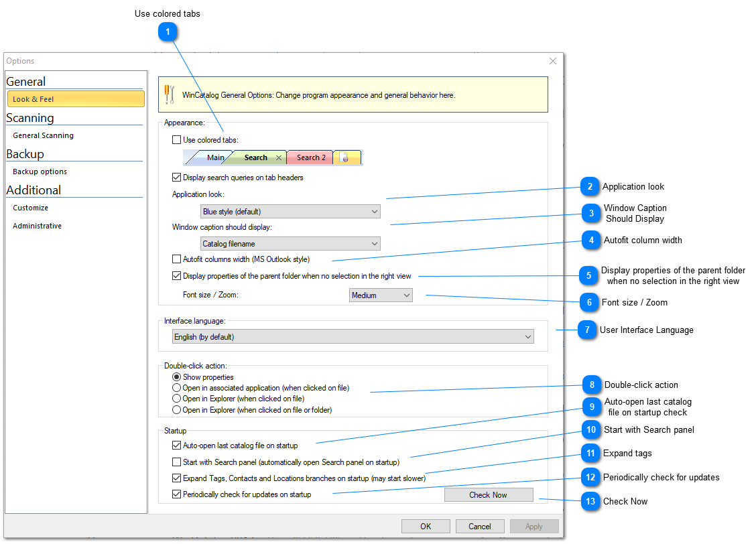Toggle Autofit columns width checkbox
Image resolution: width=756 pixels, height=544 pixels.
point(177,259)
